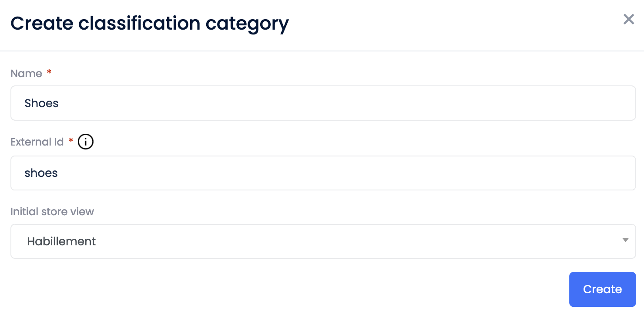Image resolution: width=644 pixels, height=312 pixels.
Task: Submit the form with Create
Action: [602, 289]
